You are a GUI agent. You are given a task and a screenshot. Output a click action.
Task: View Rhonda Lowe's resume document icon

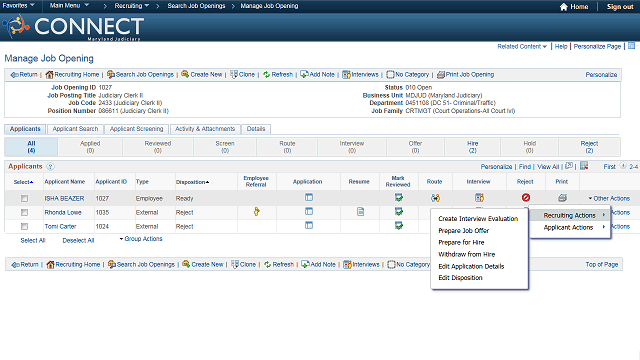[360, 211]
